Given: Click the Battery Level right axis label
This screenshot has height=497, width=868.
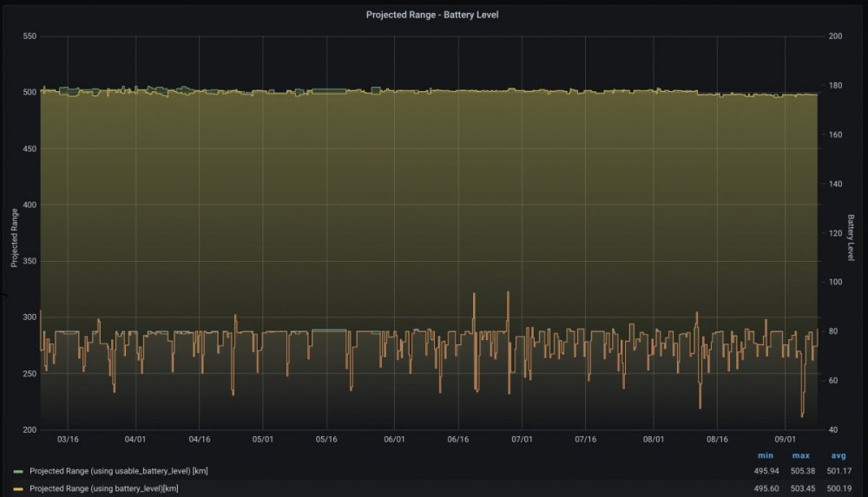Looking at the screenshot, I should coord(852,238).
